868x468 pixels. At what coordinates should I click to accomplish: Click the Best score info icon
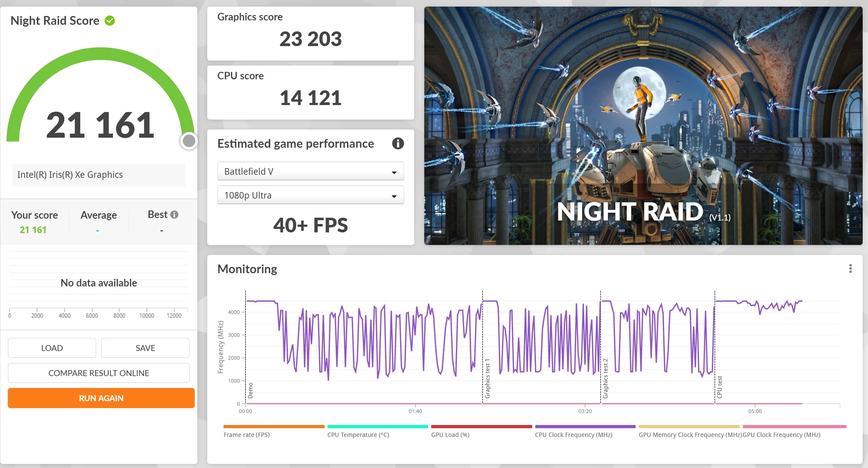174,215
